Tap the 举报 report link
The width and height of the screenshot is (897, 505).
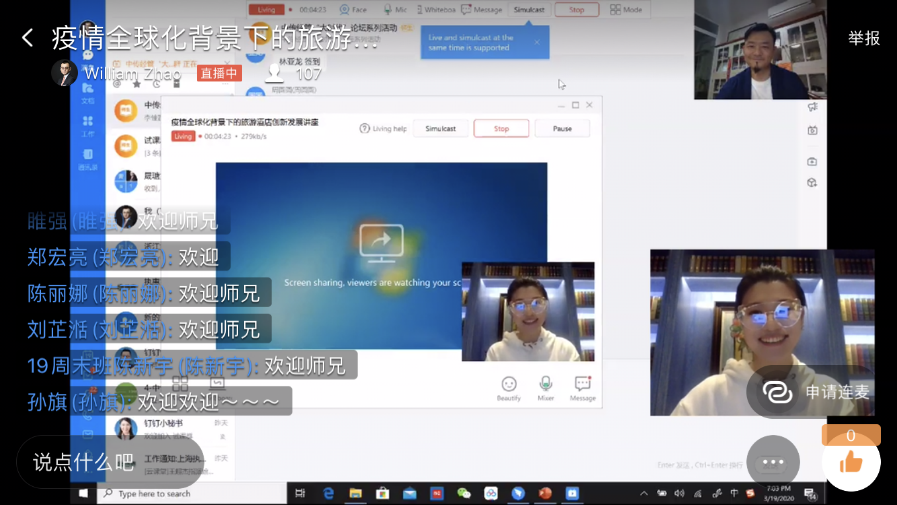click(864, 38)
